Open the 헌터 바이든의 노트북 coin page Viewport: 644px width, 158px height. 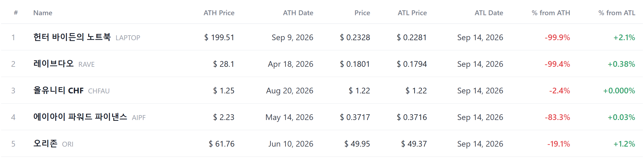pyautogui.click(x=72, y=37)
